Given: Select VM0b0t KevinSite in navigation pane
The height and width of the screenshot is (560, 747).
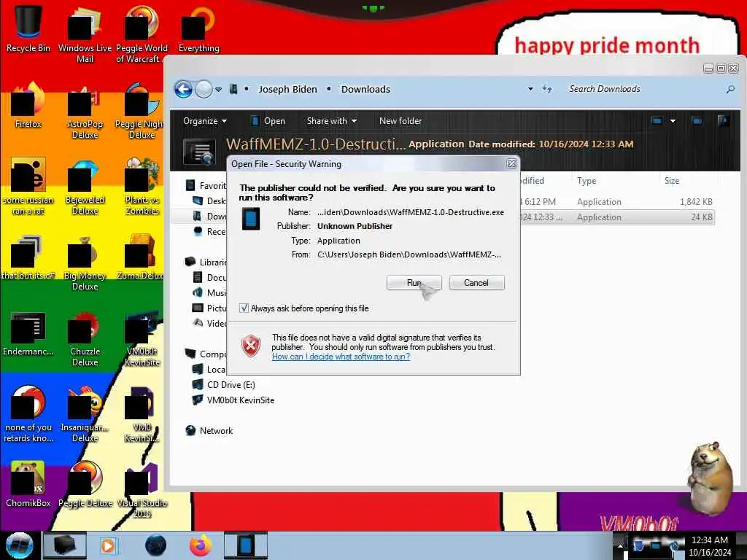Looking at the screenshot, I should coord(241,400).
